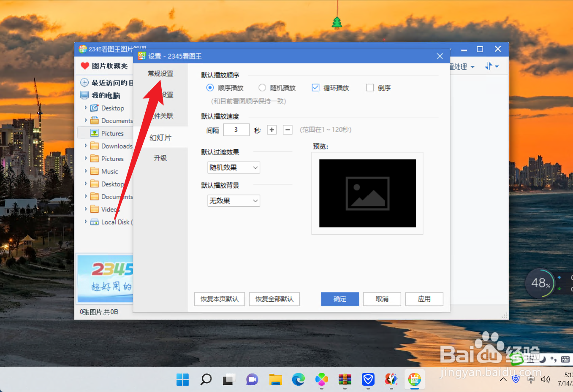Image resolution: width=573 pixels, height=392 pixels.
Task: Click the moon icon on IME toolbar
Action: (x=543, y=359)
